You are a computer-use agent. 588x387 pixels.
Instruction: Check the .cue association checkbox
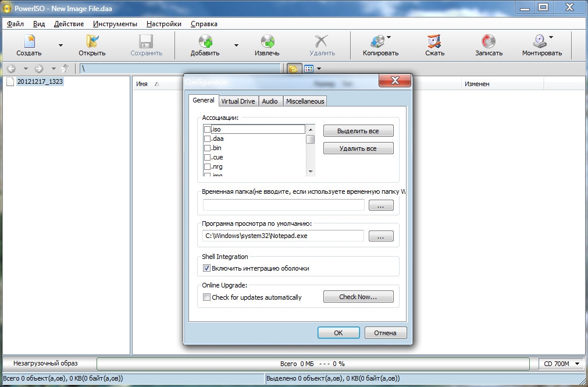(207, 158)
